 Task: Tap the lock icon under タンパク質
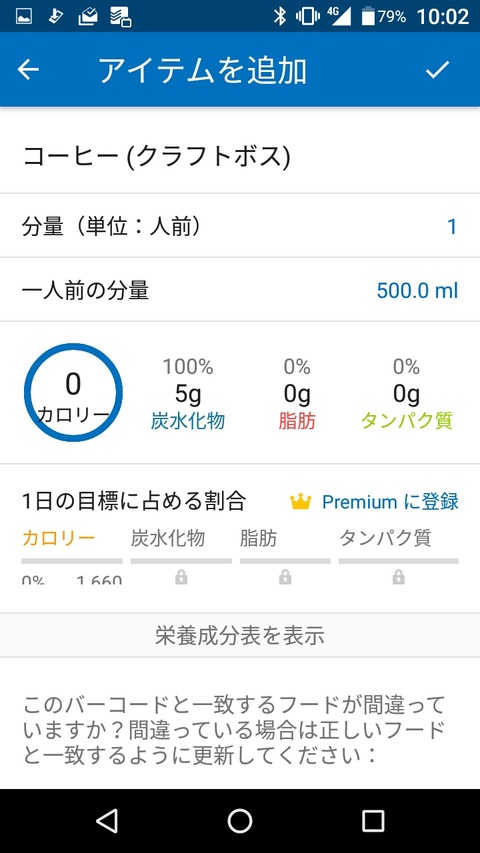pos(398,578)
